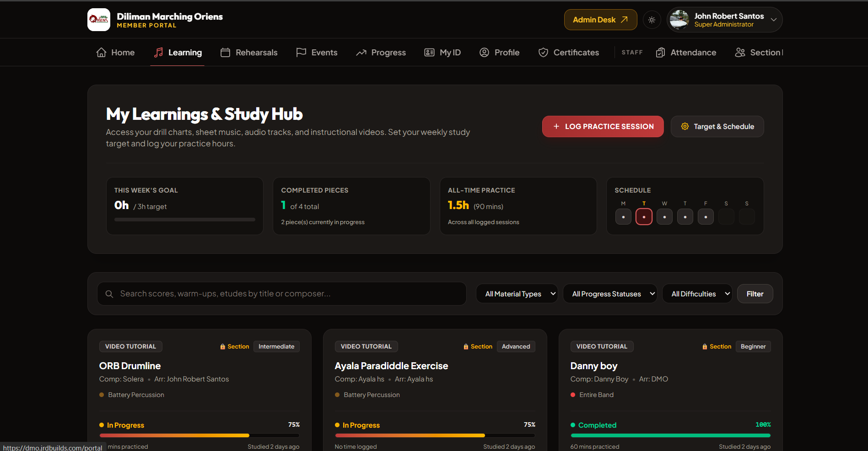Click the Diliman Marching Oriens logo
868x451 pixels.
click(99, 20)
